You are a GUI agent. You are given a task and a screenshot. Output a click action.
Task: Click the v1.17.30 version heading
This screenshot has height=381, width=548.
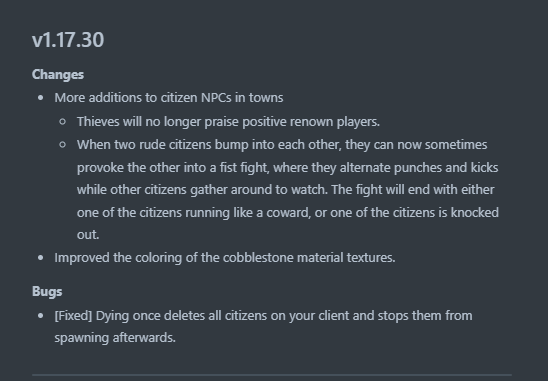click(x=68, y=39)
